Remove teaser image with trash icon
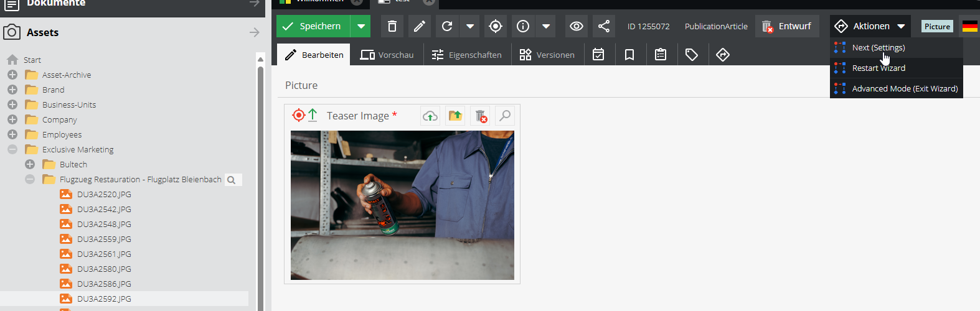This screenshot has width=980, height=311. click(480, 116)
